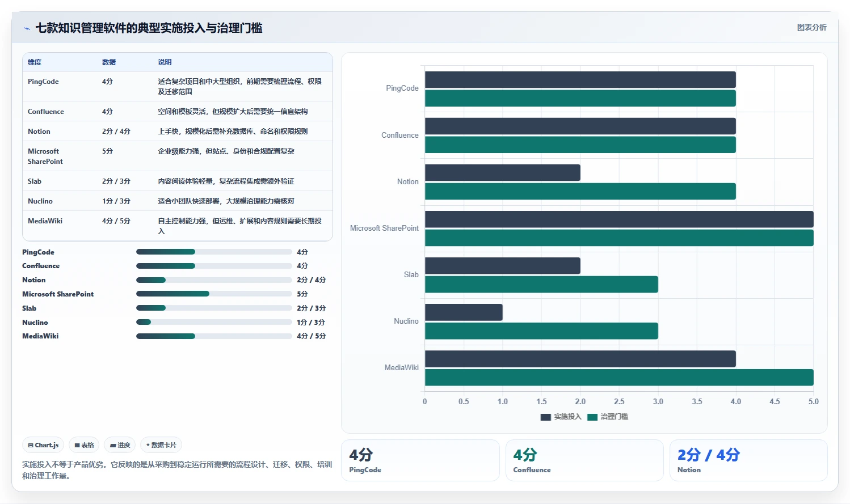Click the 维度 column header
This screenshot has width=850, height=504.
[x=35, y=62]
